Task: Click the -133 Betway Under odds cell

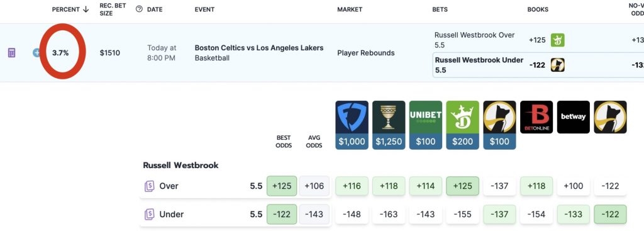Action: pos(574,214)
